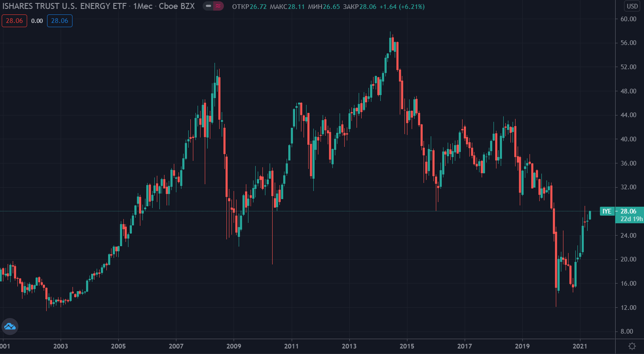The height and width of the screenshot is (354, 644).
Task: Click the 36.00 price axis label
Action: click(x=628, y=163)
